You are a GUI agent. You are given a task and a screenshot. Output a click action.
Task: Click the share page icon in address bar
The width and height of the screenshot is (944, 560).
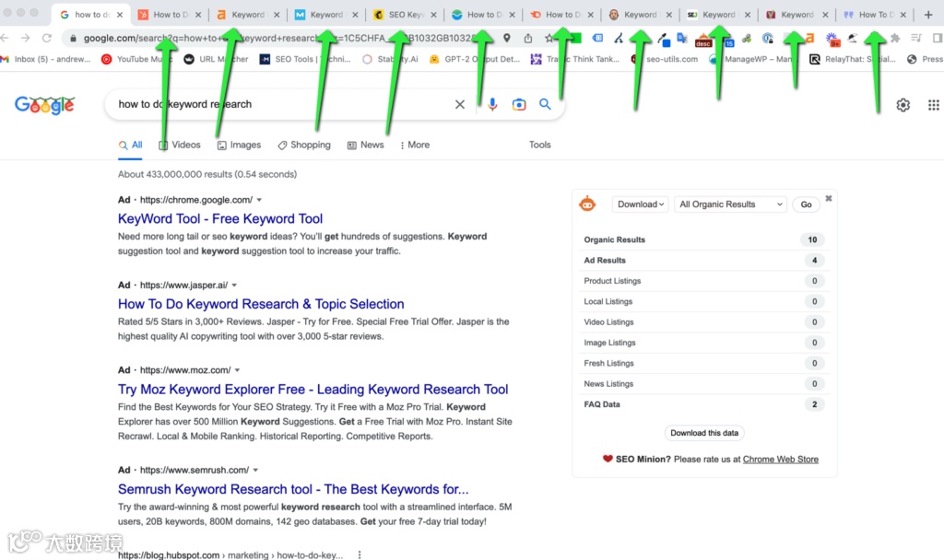[528, 38]
